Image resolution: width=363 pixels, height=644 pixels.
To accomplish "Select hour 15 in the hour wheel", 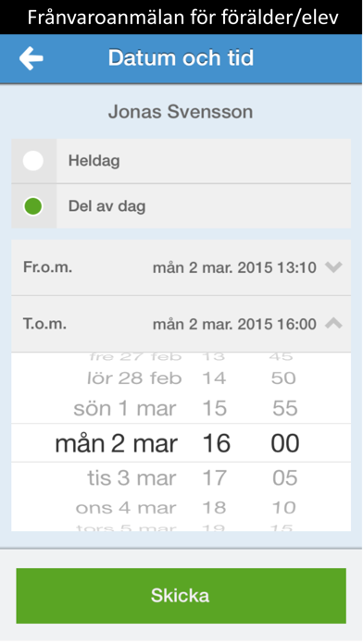I will [215, 409].
